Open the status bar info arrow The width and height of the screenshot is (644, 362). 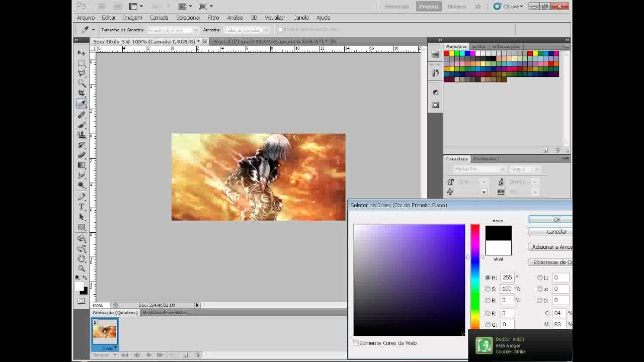[x=197, y=305]
